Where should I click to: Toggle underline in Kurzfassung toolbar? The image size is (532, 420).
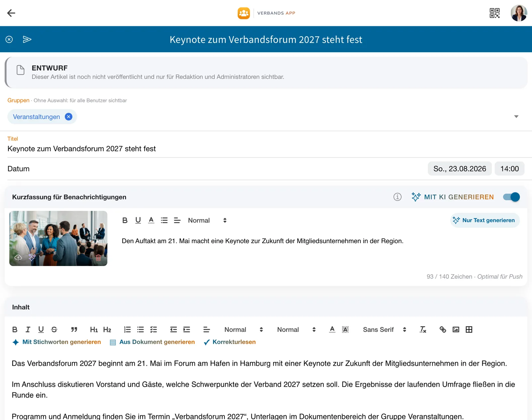tap(138, 220)
